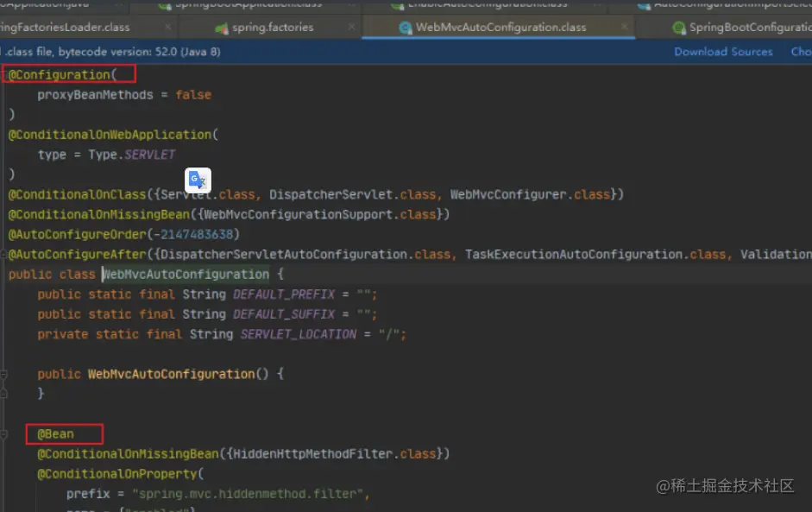Click the Type.SERVLET constant
Screen dimensions: 812x512
(x=131, y=155)
